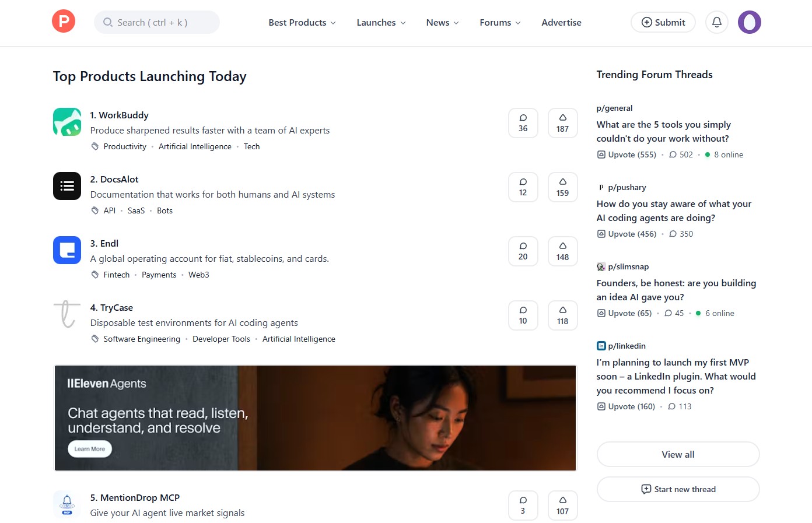Screen dimensions: 812x523
Task: Open the MentionDrop MCP product title
Action: coord(135,497)
